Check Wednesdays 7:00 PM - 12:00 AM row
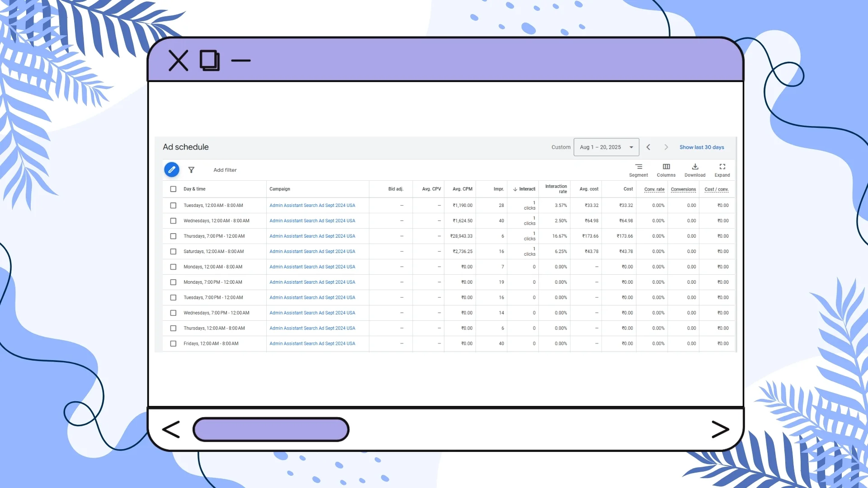The width and height of the screenshot is (868, 488). click(173, 313)
